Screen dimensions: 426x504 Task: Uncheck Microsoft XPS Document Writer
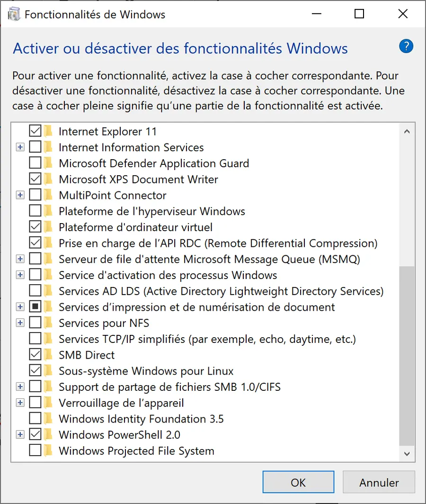[35, 179]
